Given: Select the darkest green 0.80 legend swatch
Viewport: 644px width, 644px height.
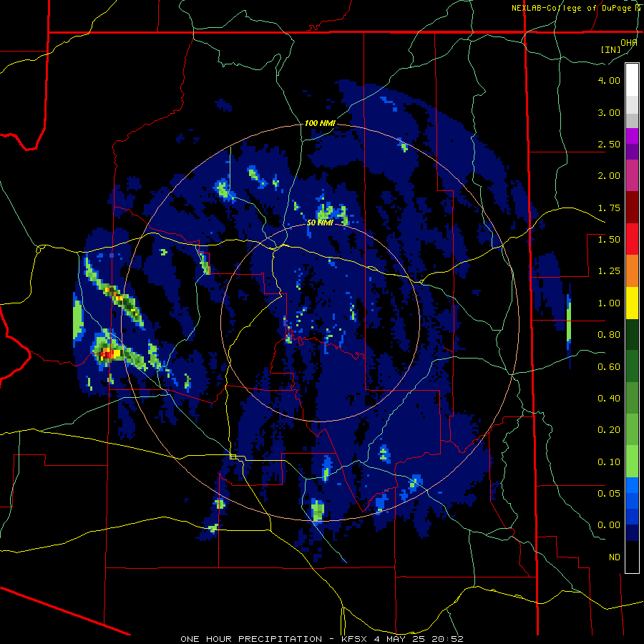Looking at the screenshot, I should coord(632,334).
